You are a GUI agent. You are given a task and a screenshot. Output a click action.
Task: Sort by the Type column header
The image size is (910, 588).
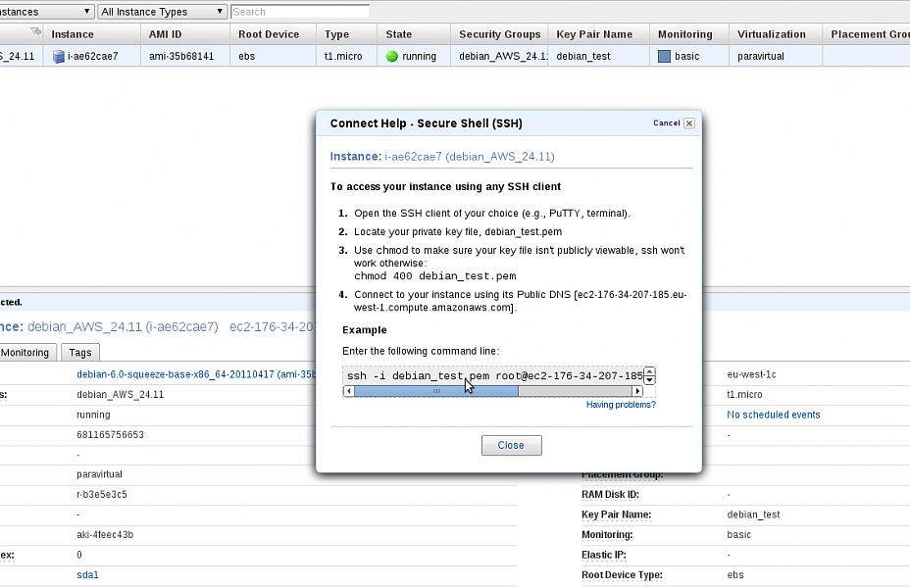coord(346,34)
